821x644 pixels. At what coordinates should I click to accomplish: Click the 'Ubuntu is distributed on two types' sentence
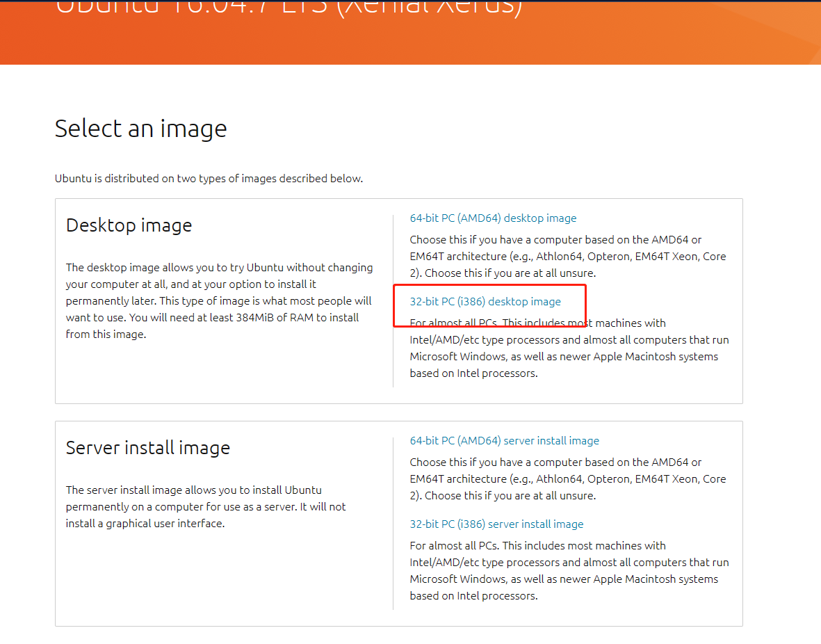209,179
